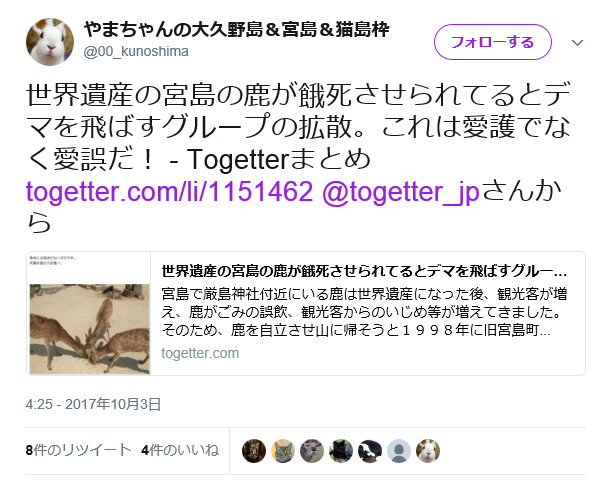Click the rabbit profile avatar of the tweet author
604x486 pixels.
[x=50, y=42]
